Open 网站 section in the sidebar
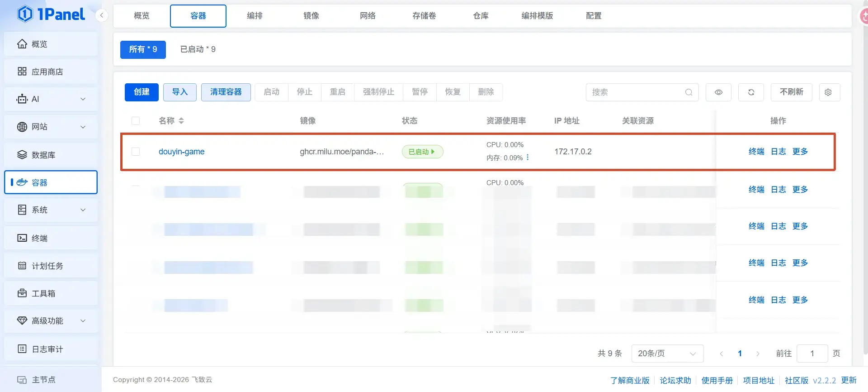 pyautogui.click(x=51, y=127)
